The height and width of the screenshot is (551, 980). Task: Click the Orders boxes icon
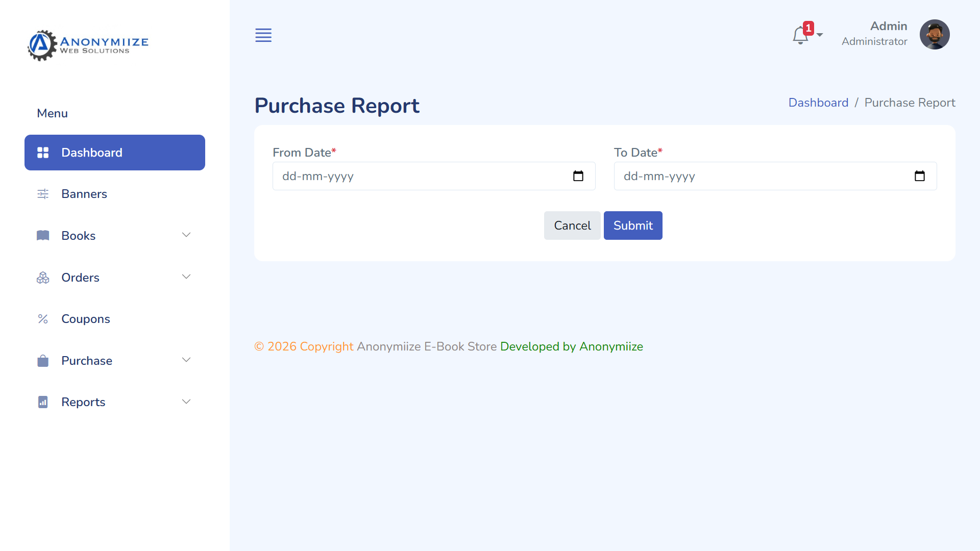point(43,278)
